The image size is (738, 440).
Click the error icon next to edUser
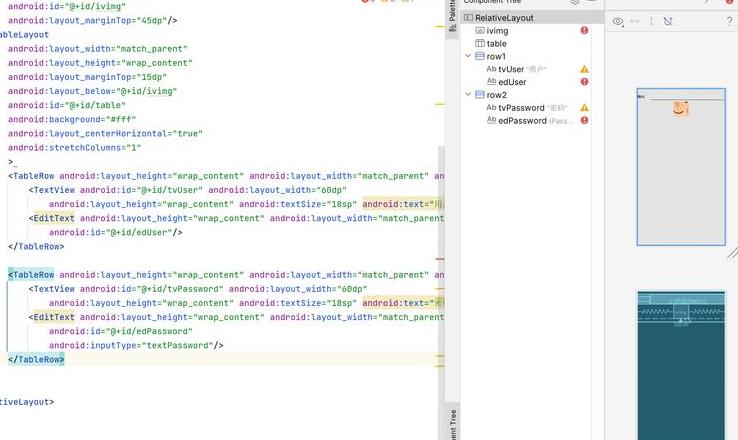coord(584,81)
